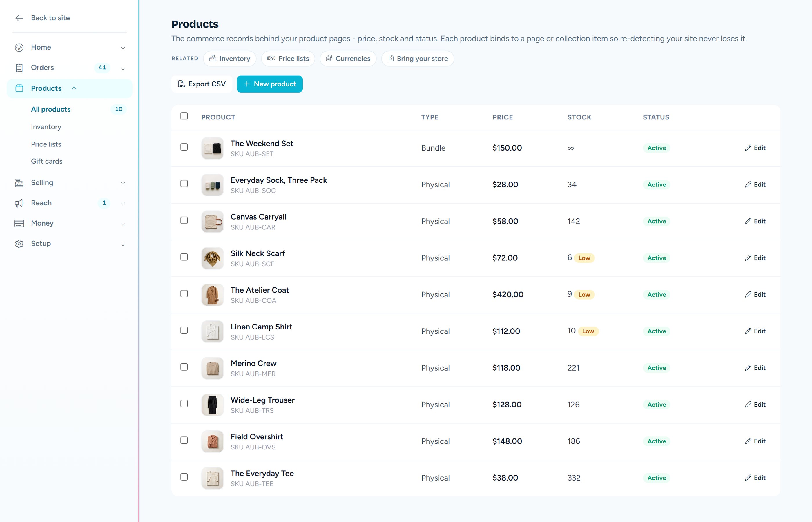
Task: Click the pencil icon for The Weekend Set
Action: pos(748,148)
